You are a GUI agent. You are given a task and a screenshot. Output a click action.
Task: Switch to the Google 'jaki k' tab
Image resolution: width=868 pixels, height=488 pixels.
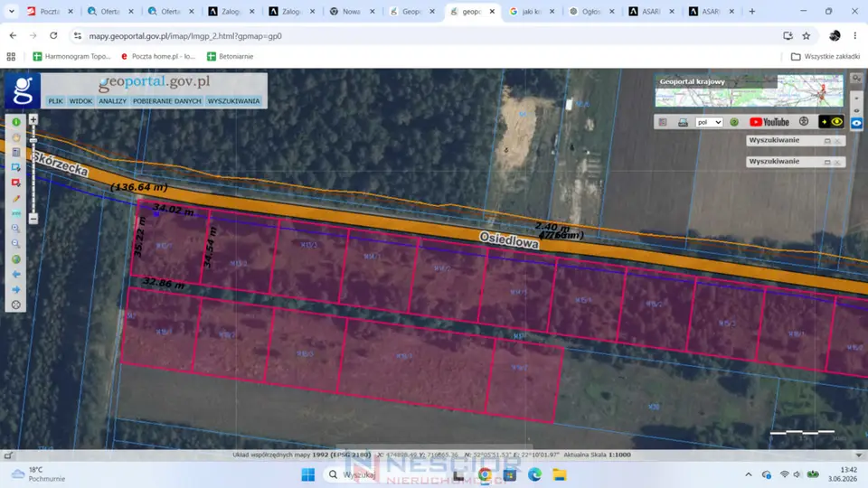[532, 11]
